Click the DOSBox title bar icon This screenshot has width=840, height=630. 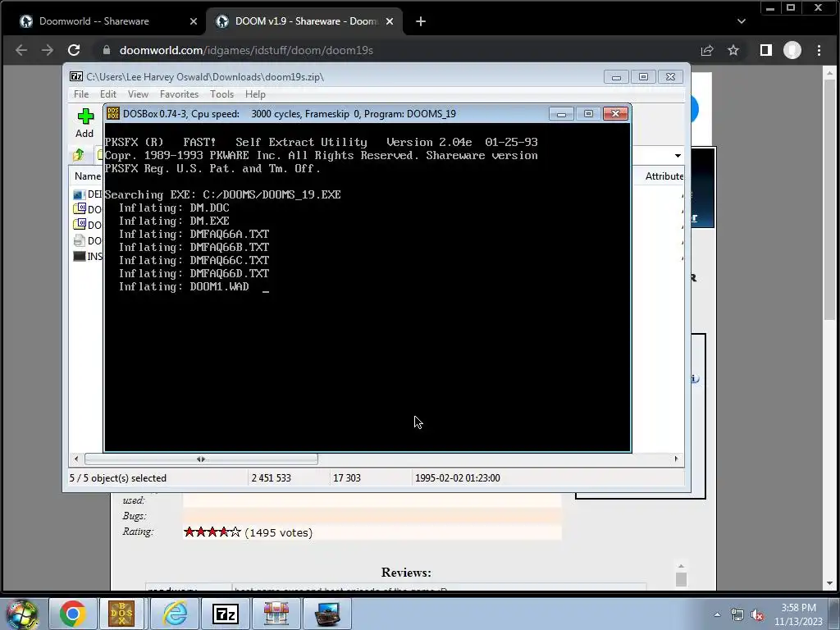pyautogui.click(x=113, y=113)
